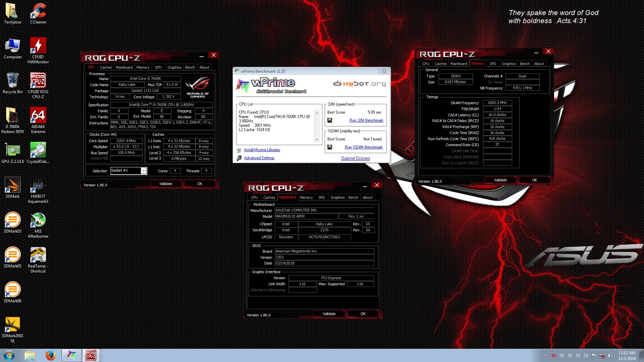Click OK in the Mainboard tab window
The image size is (644, 362).
tap(363, 314)
